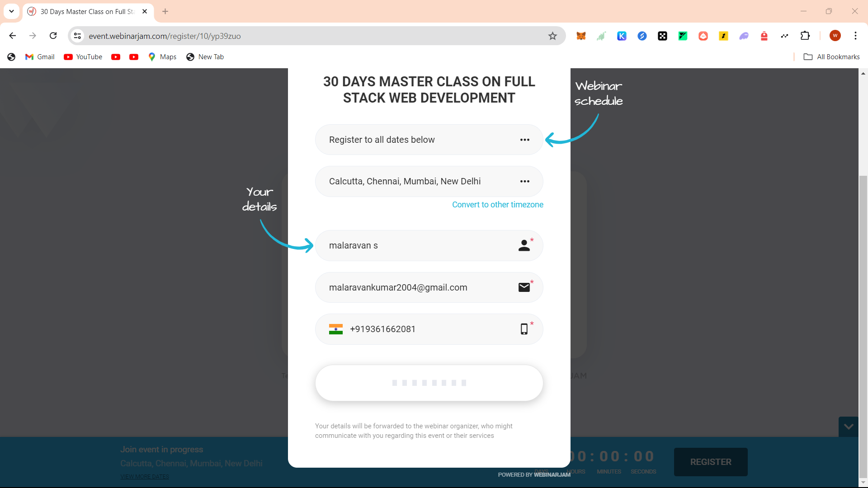Click the bookmark star icon in address bar
The height and width of the screenshot is (488, 868).
tap(552, 36)
